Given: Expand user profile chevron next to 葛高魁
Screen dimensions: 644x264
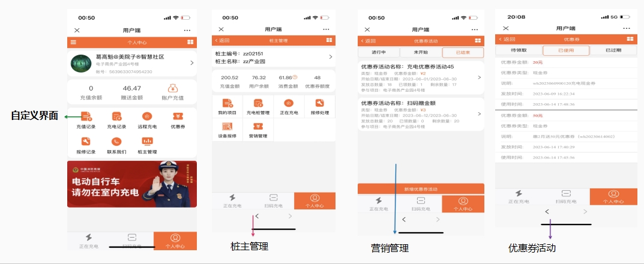Looking at the screenshot, I should point(192,63).
